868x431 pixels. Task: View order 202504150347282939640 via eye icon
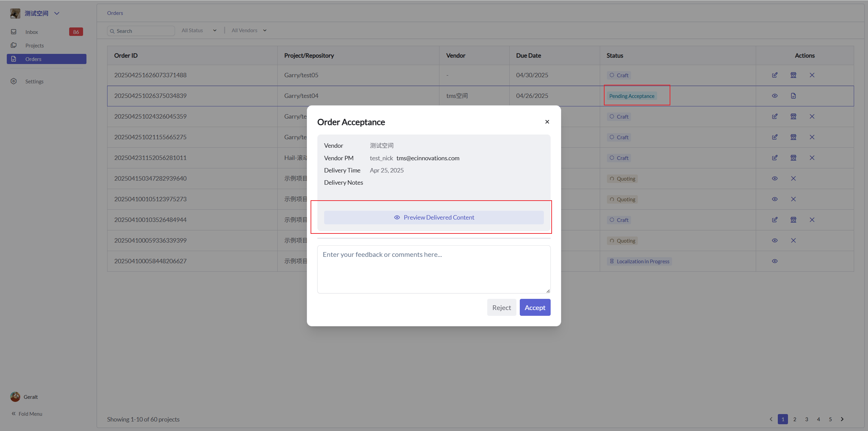tap(775, 178)
